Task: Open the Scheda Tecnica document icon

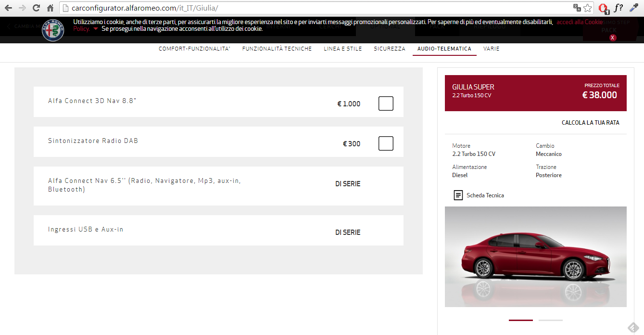Action: click(x=458, y=195)
